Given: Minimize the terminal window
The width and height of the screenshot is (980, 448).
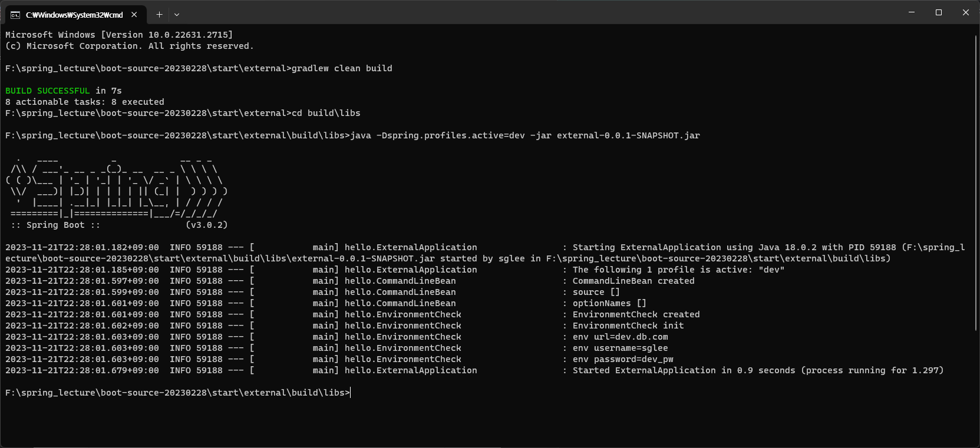Looking at the screenshot, I should pos(912,12).
